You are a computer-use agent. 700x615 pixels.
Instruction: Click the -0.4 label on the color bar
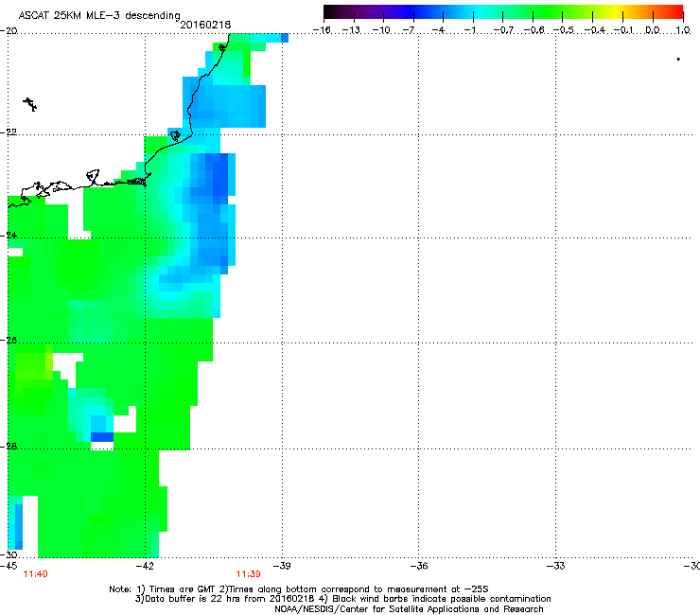point(595,30)
